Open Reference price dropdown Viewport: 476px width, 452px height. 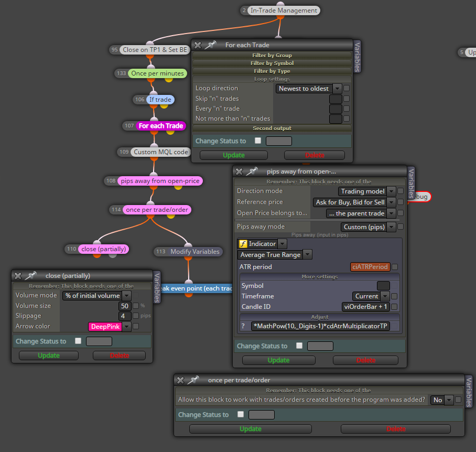354,202
